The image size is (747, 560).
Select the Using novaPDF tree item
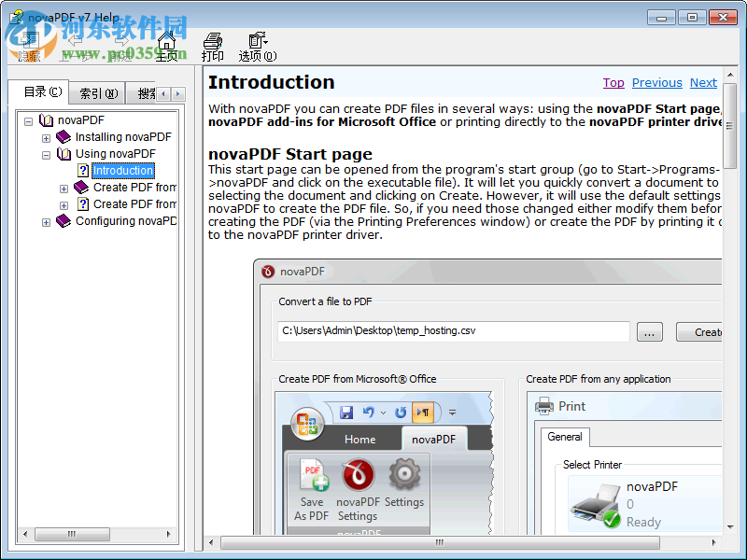point(116,154)
